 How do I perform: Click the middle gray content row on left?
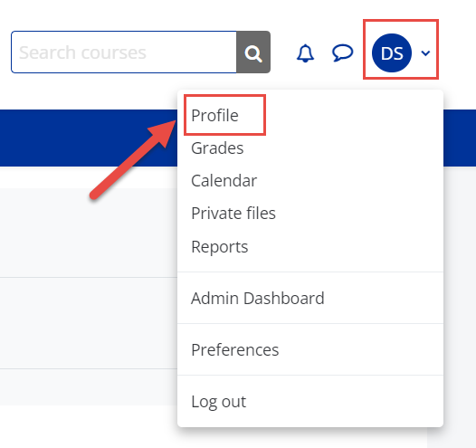[x=89, y=323]
